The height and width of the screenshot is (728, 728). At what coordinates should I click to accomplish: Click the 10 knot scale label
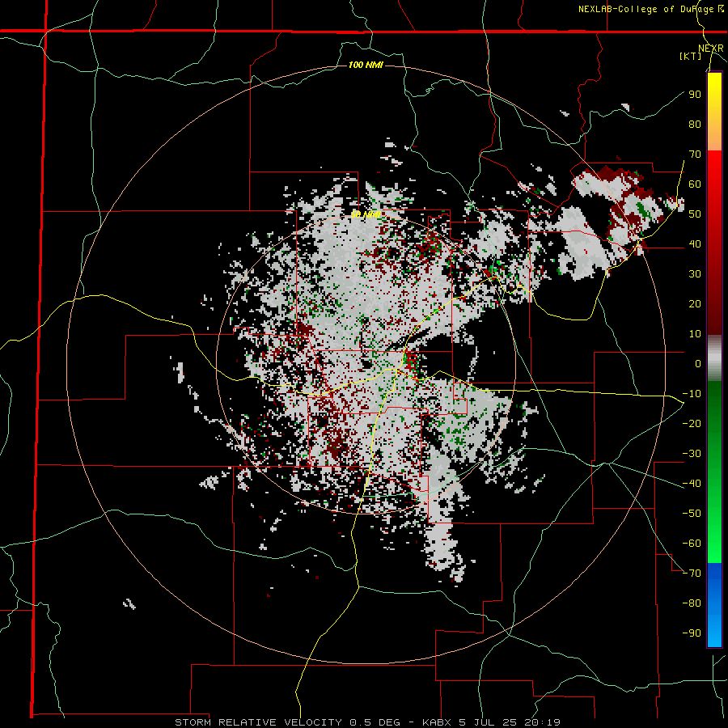(695, 334)
